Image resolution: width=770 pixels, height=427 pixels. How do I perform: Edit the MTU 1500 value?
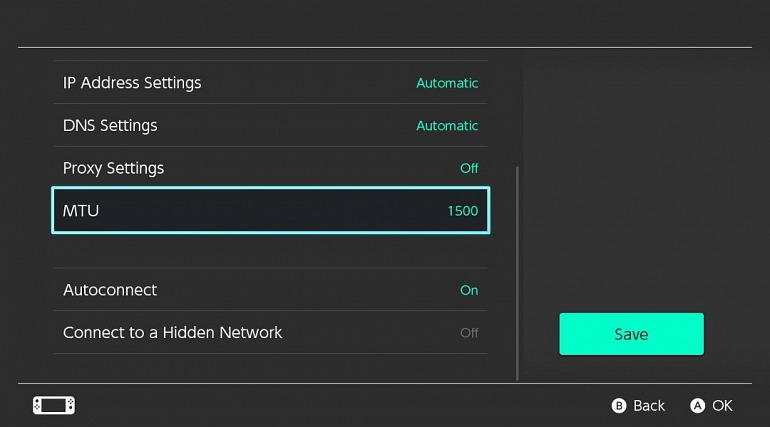coord(463,211)
